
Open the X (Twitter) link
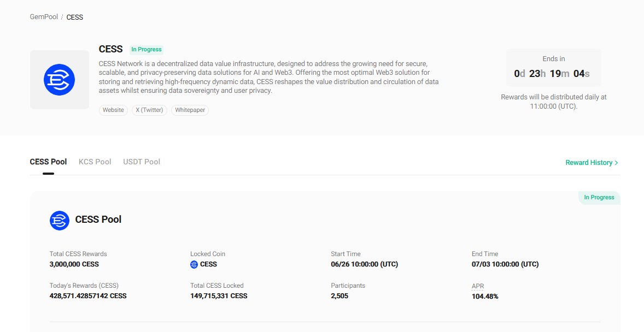(x=149, y=110)
